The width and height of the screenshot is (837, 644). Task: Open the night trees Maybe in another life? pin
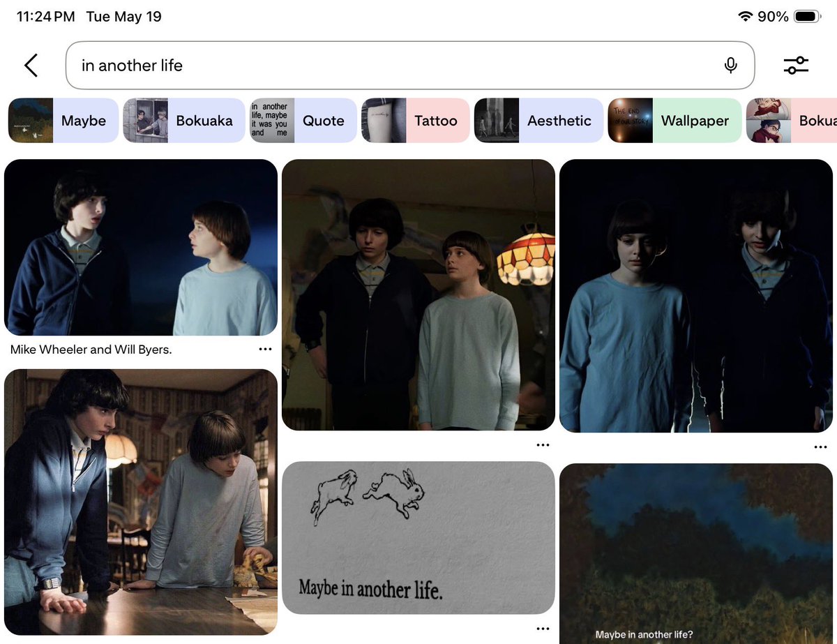[696, 553]
